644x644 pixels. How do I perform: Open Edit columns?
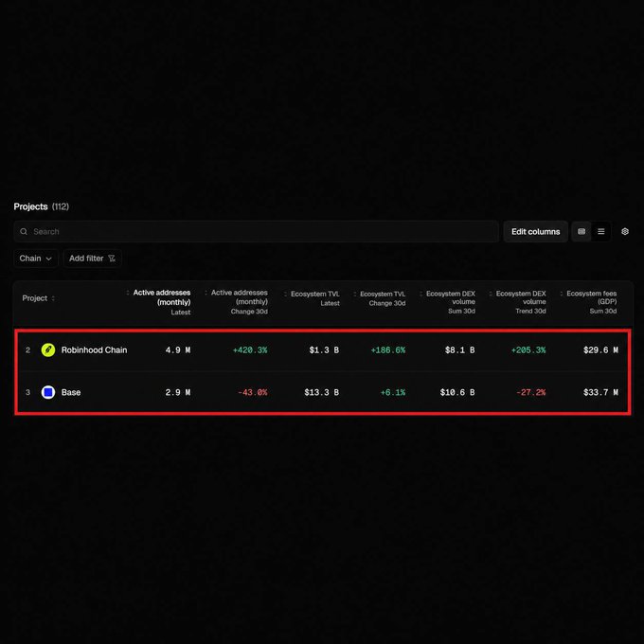pos(536,232)
